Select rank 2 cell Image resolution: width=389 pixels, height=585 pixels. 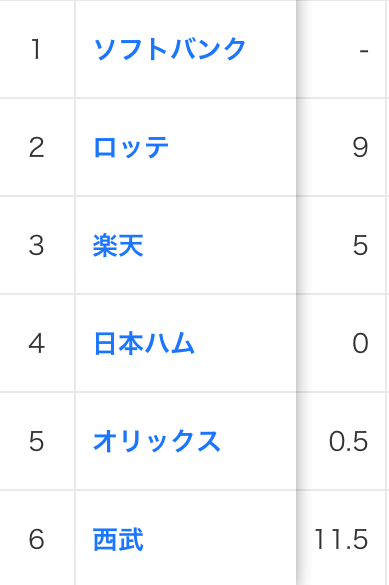point(37,147)
